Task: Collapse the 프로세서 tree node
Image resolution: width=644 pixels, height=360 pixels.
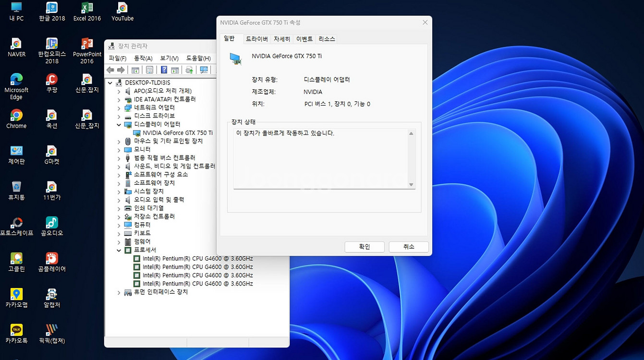Action: click(x=118, y=250)
